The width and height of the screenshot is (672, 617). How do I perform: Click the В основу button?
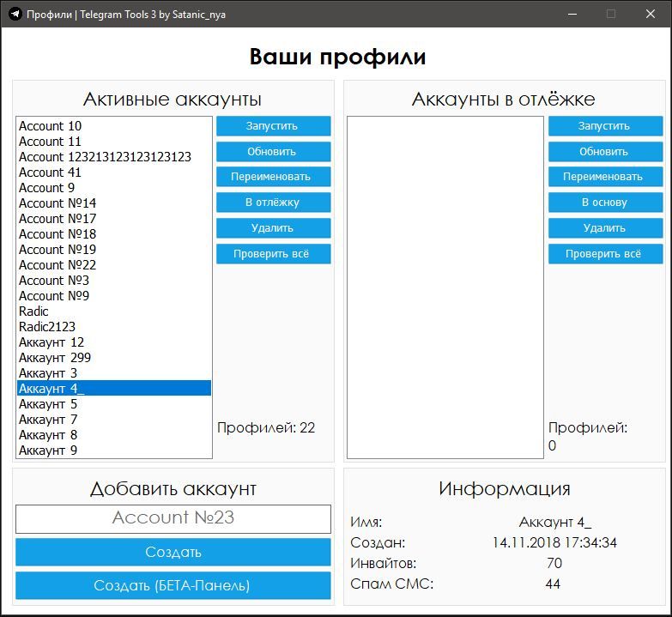click(604, 203)
